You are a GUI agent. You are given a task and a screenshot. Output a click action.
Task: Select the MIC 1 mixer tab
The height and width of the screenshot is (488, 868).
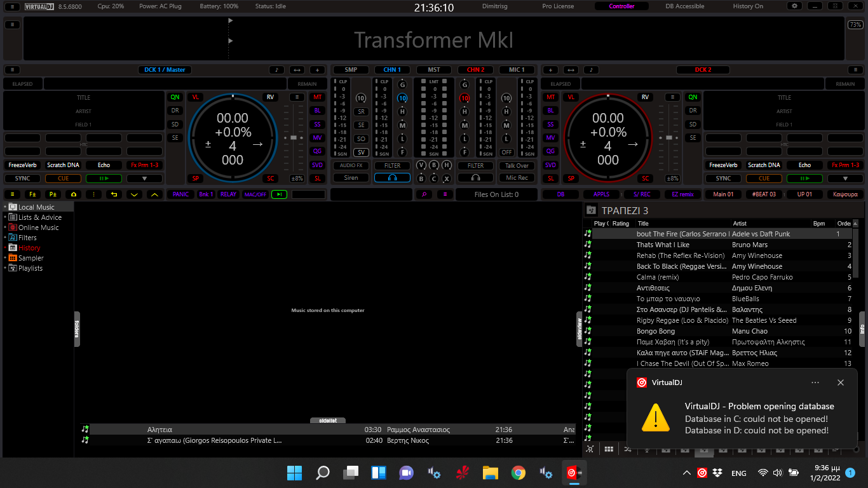(517, 70)
